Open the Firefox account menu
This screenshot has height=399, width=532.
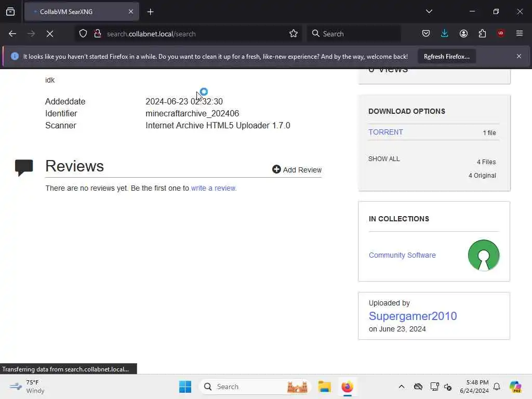coord(463,33)
